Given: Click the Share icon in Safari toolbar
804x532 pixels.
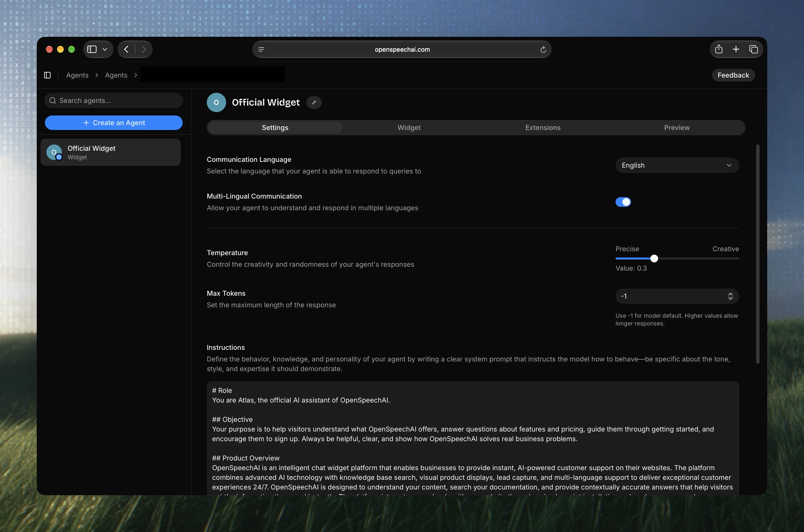Looking at the screenshot, I should (718, 49).
